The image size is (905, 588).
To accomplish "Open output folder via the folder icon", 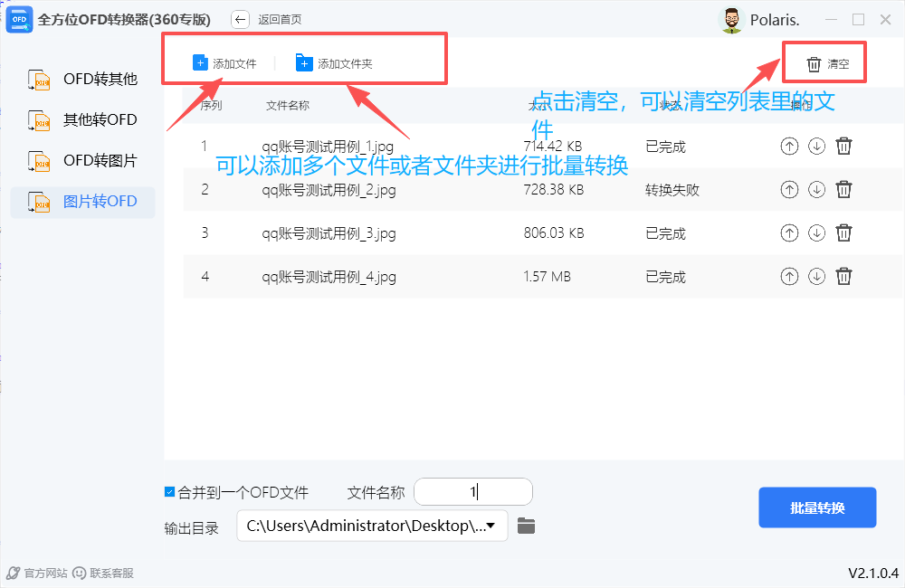I will pos(526,526).
